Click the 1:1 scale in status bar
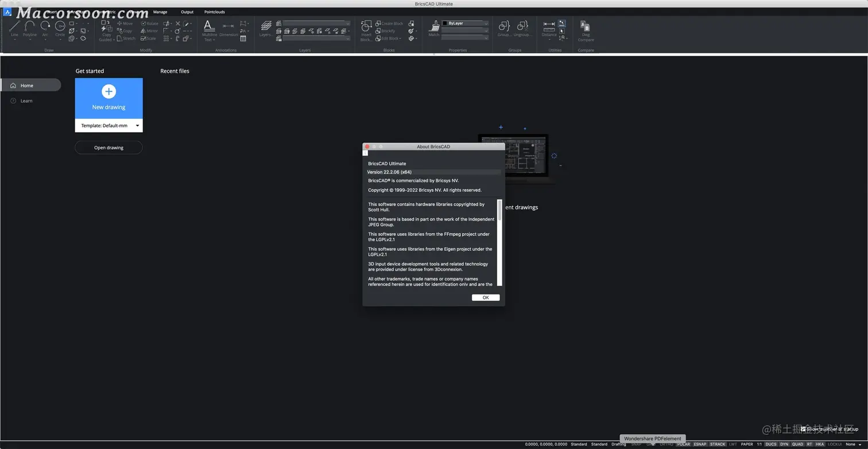The image size is (868, 449). (759, 444)
